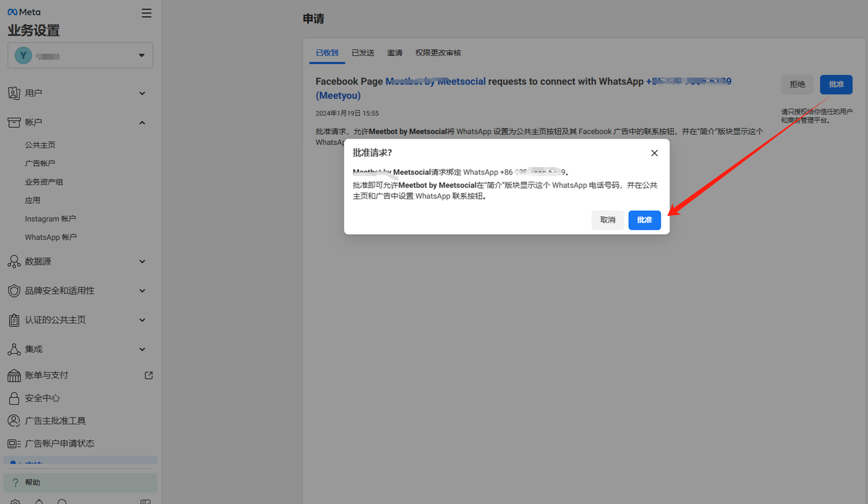
Task: Click the 广告帐户申请状态 icon
Action: [14, 443]
